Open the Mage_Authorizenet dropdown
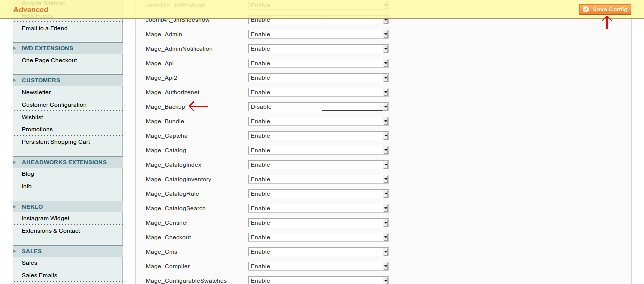 318,92
